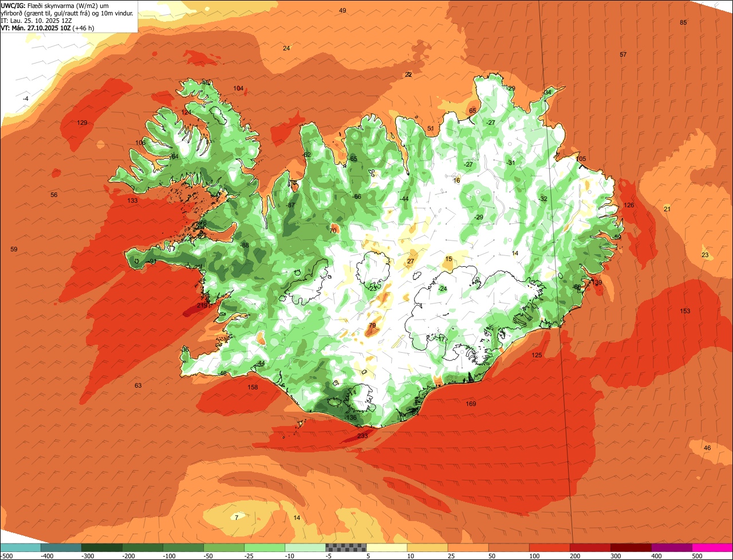The height and width of the screenshot is (560, 733).
Task: Click the map value -32 in eastern Iceland
Action: pos(543,199)
